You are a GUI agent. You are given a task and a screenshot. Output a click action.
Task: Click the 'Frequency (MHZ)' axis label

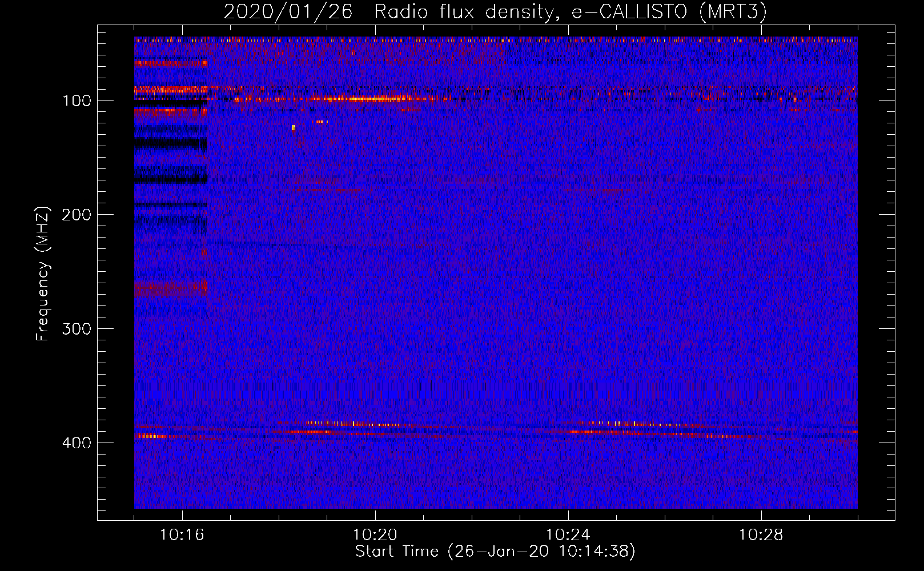point(42,274)
